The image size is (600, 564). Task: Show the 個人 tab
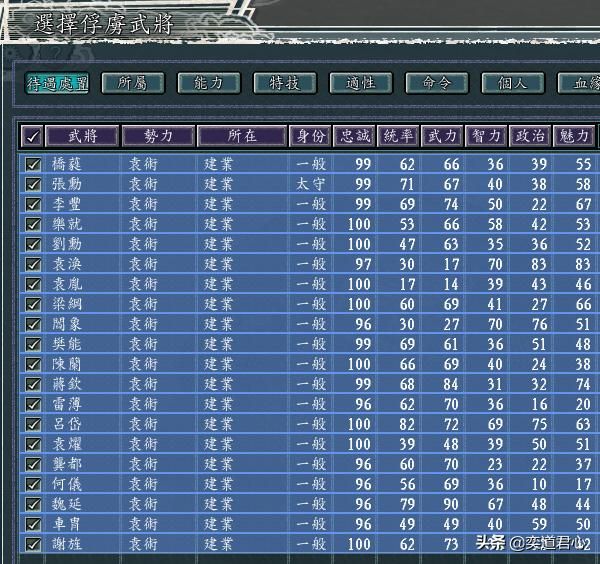tap(513, 83)
